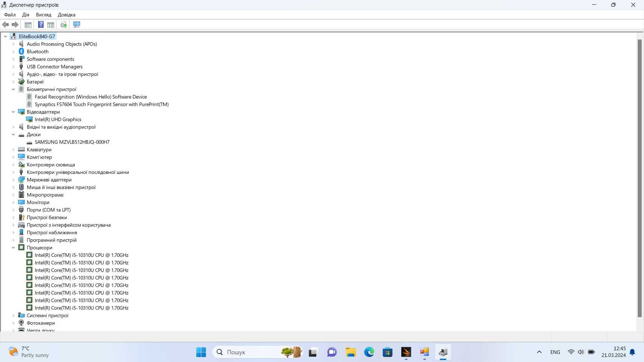Select Пристрої наближення tree item

click(52, 233)
